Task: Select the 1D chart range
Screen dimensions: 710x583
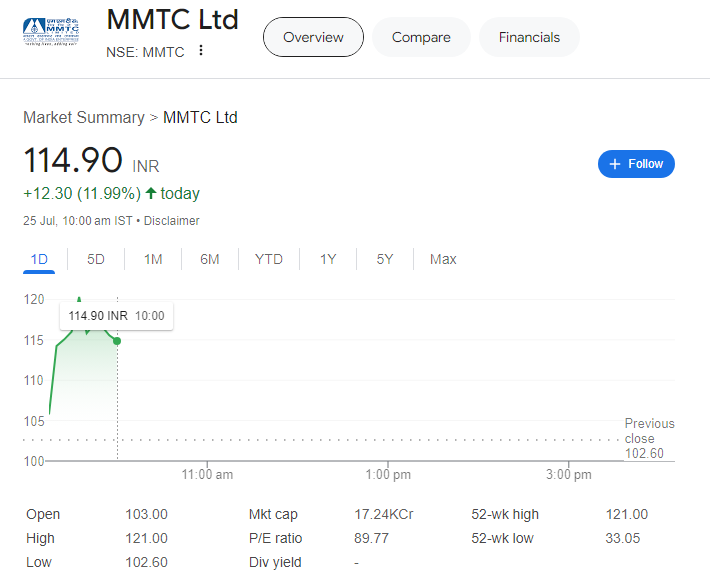Action: 39,259
